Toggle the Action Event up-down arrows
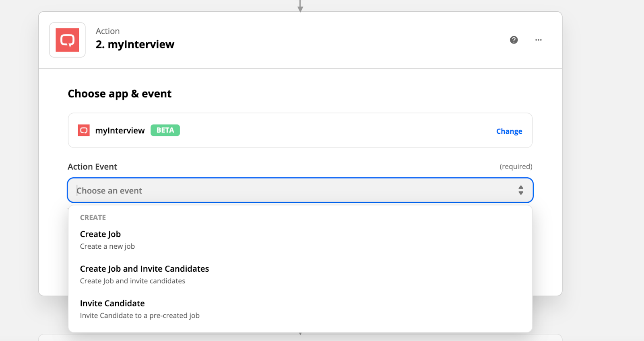The height and width of the screenshot is (341, 644). point(520,190)
